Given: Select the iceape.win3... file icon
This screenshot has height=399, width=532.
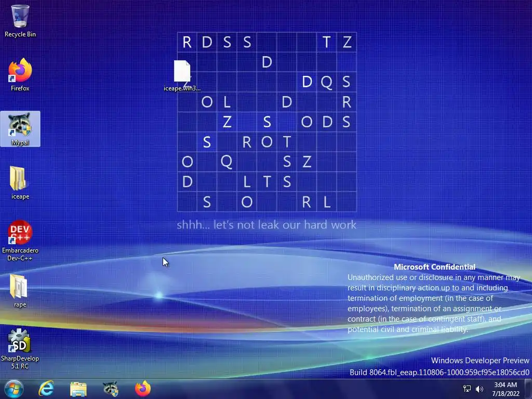Looking at the screenshot, I should point(182,76).
